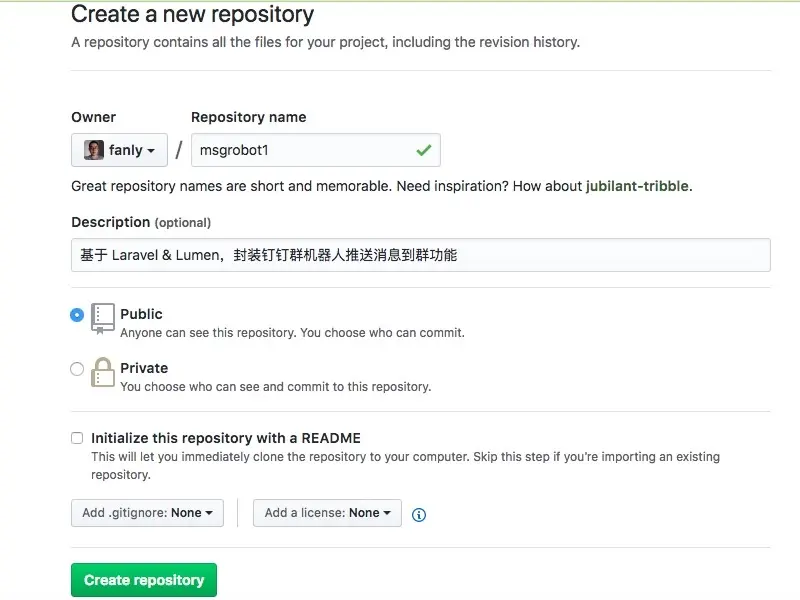This screenshot has height=600, width=800.
Task: Open the Owner fanly dropdown
Action: click(x=119, y=150)
